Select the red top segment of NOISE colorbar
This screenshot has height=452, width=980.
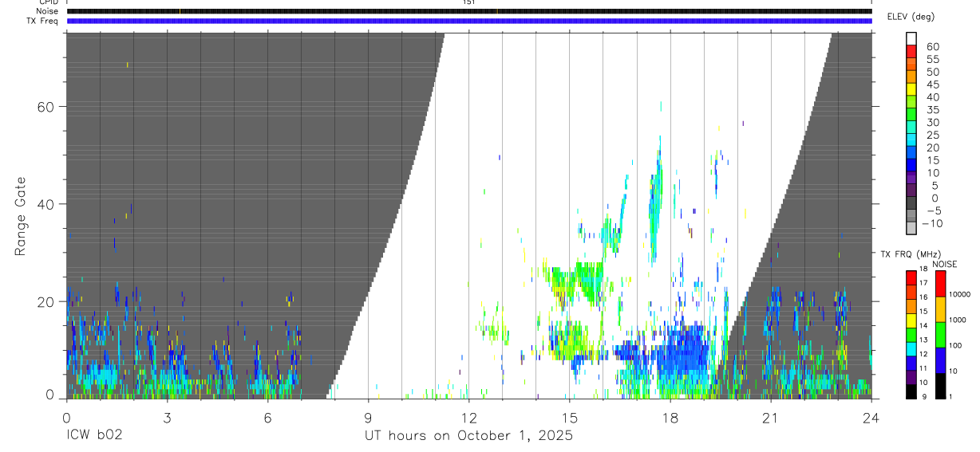(x=940, y=284)
